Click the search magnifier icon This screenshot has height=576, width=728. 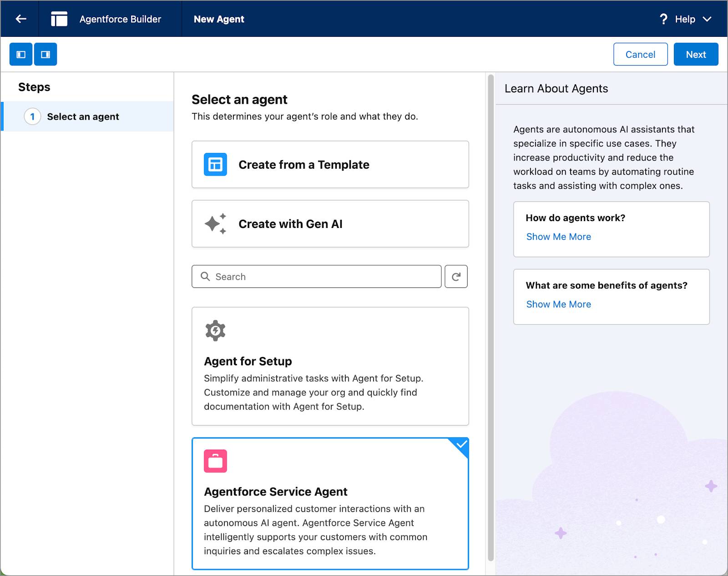[205, 277]
